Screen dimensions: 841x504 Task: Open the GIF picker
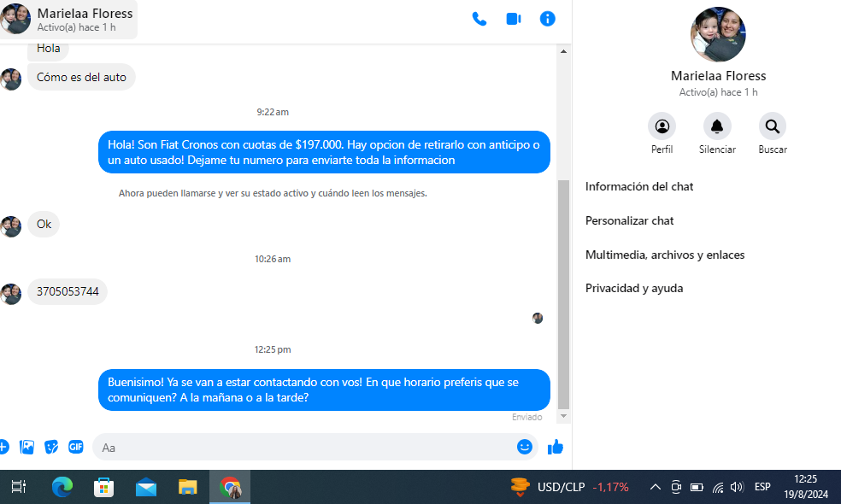point(75,447)
